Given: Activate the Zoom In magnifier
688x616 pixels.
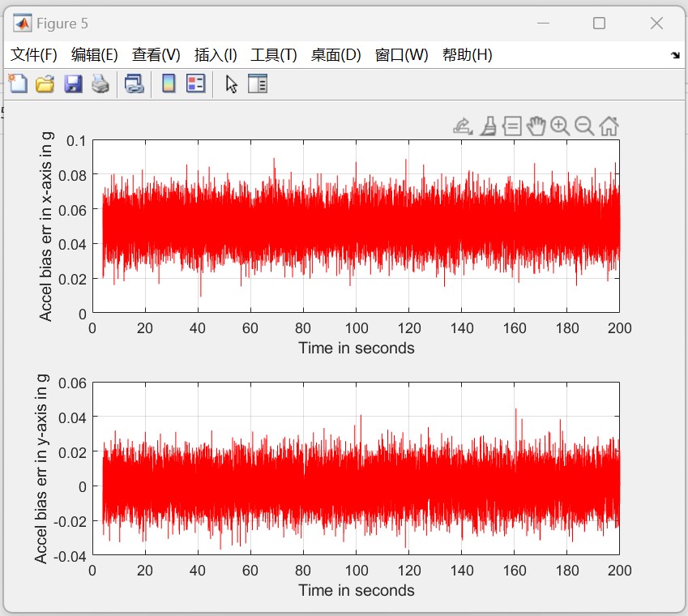Looking at the screenshot, I should (x=560, y=126).
